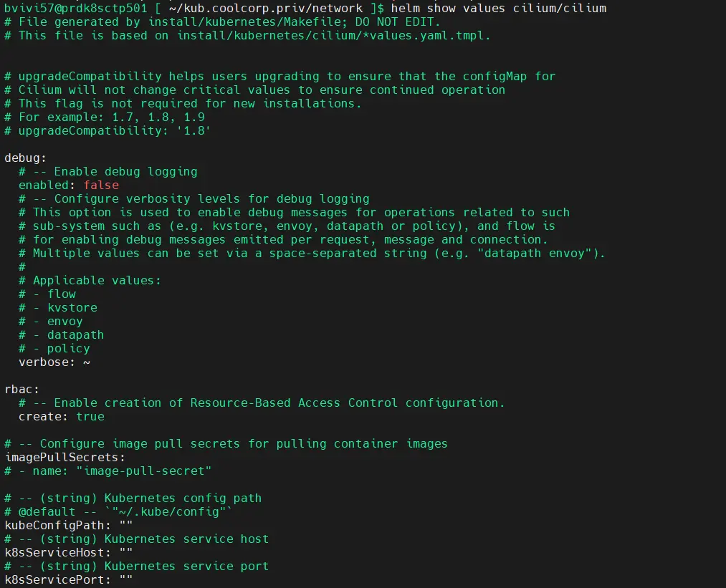Click the 'debug:' key line
The width and height of the screenshot is (726, 588).
[26, 158]
